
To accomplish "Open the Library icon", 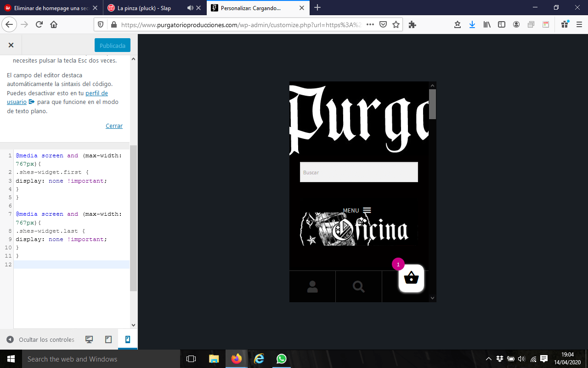I will click(x=487, y=24).
